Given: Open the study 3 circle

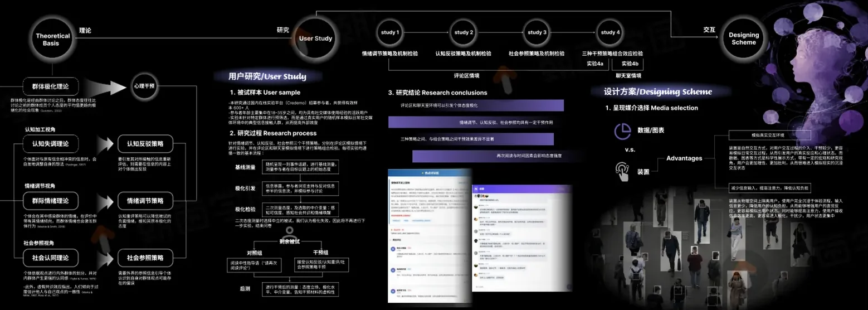Looking at the screenshot, I should click(537, 32).
